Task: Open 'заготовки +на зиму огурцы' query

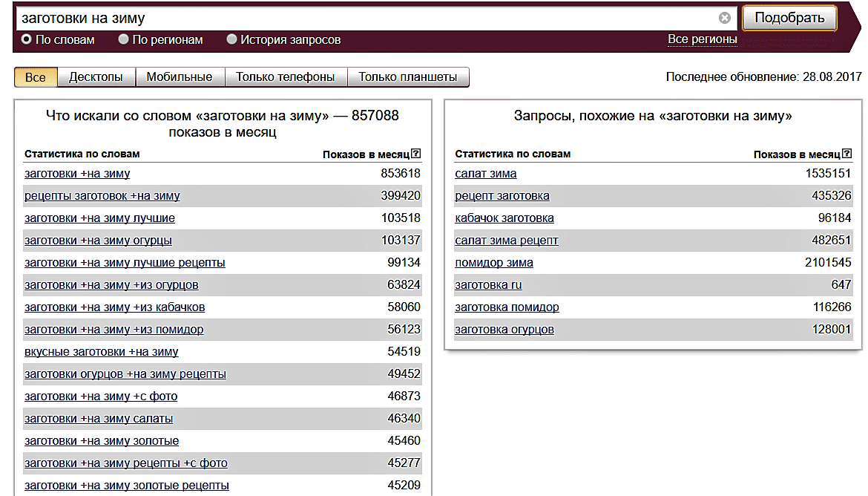Action: 98,241
